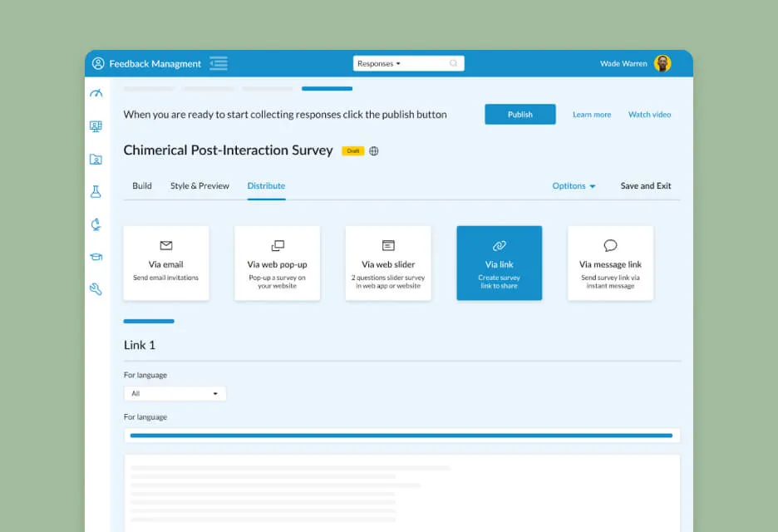Collapse the sidebar using the menu toggle icon

click(219, 63)
